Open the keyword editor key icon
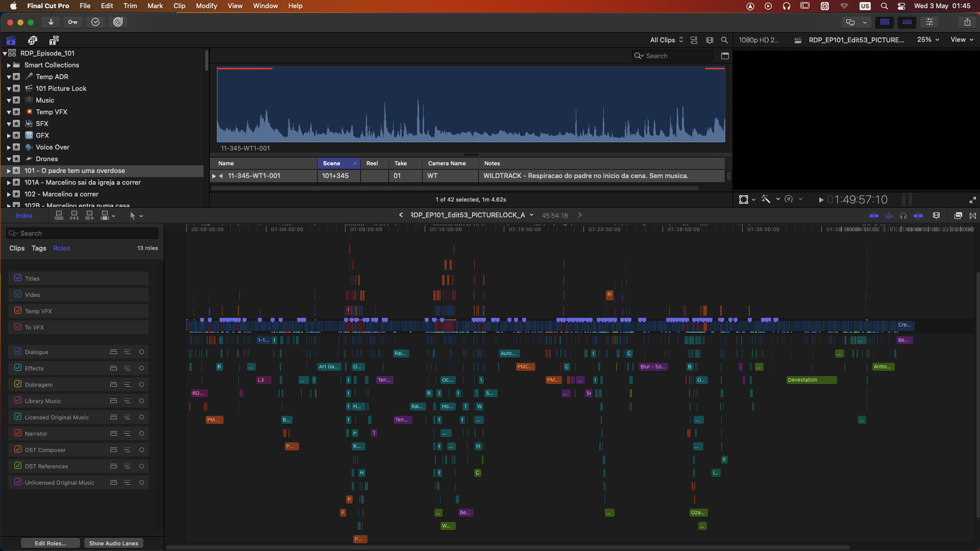Image resolution: width=980 pixels, height=551 pixels. (73, 22)
